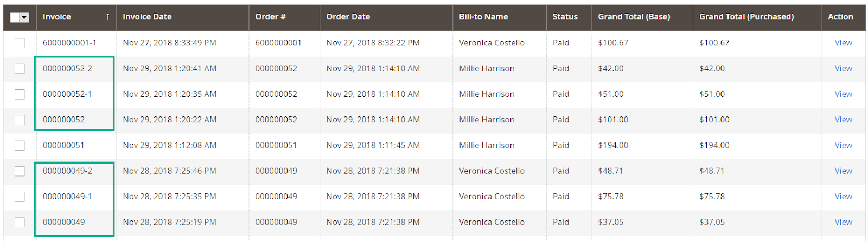
Task: Open View link for the $194.00 invoice
Action: pos(843,145)
